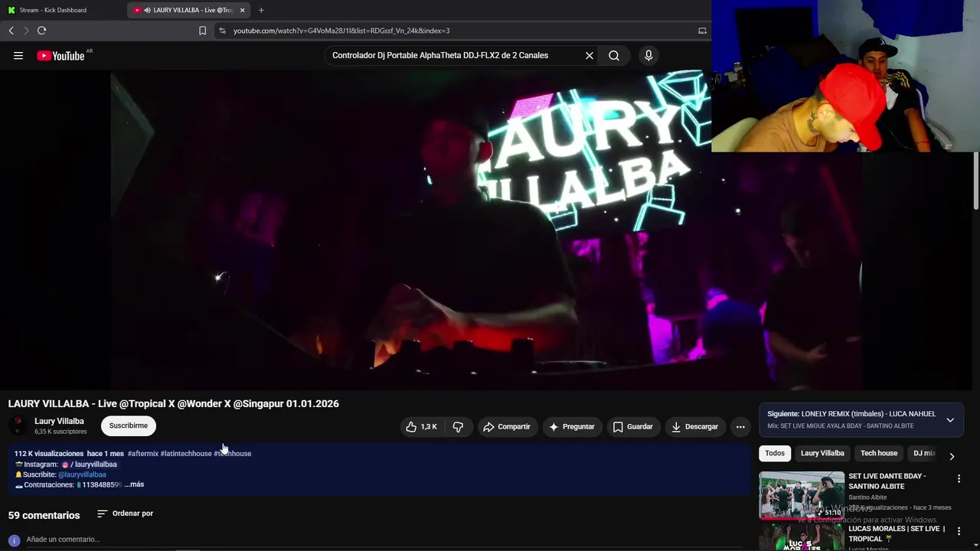The image size is (980, 551).
Task: Click the 6,35 K suscriptores text
Action: point(60,432)
